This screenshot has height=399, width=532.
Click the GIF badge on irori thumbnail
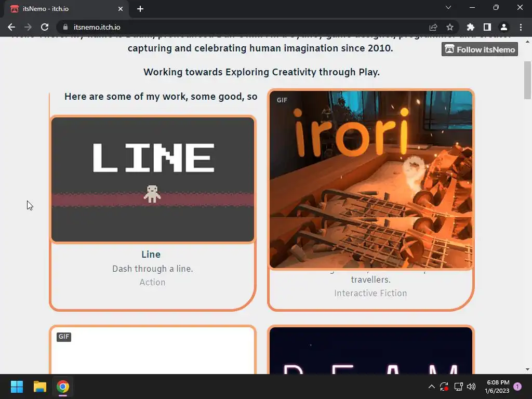pyautogui.click(x=282, y=100)
